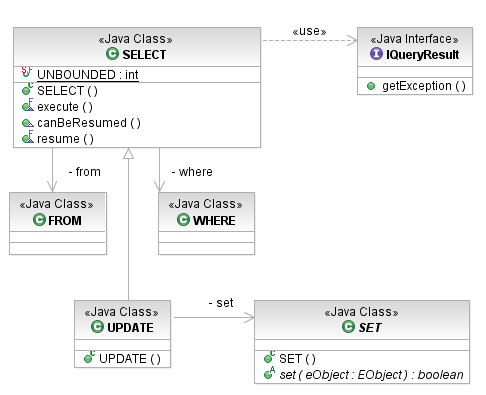Click the class icon next to WHERE
Screen dimensions: 486x395
coord(183,219)
